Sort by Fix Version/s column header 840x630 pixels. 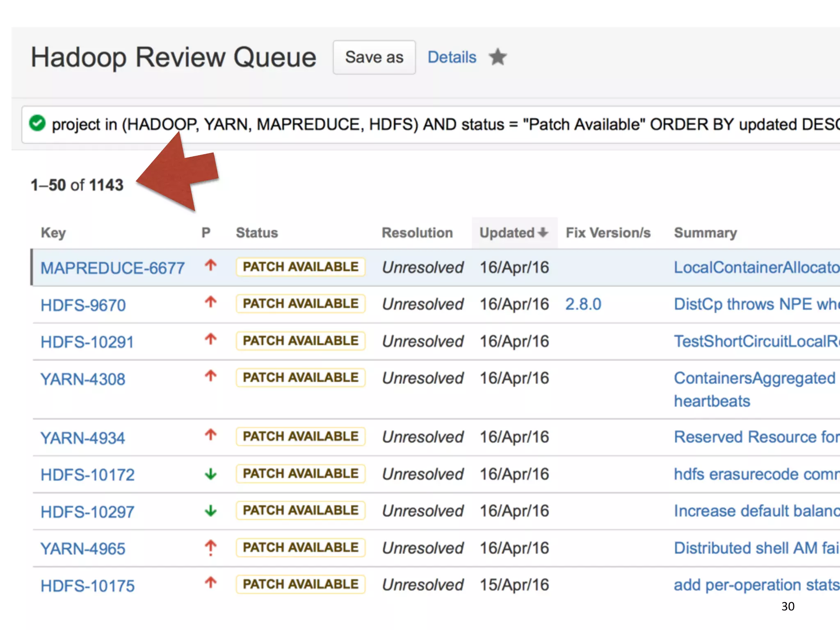click(608, 233)
